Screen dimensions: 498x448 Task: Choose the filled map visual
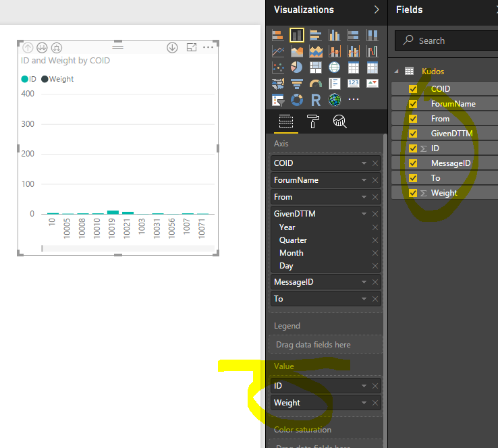(278, 84)
